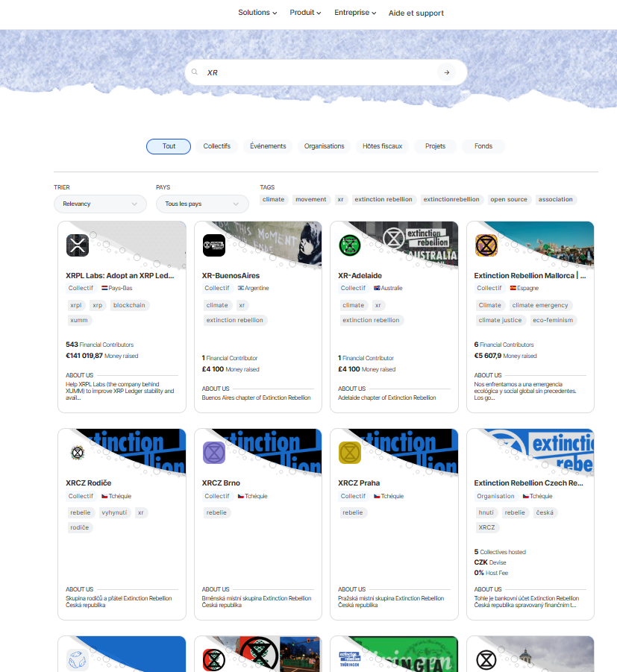Open the Extinction Rebellion Czech Republic title
617x672 pixels.
click(x=528, y=483)
